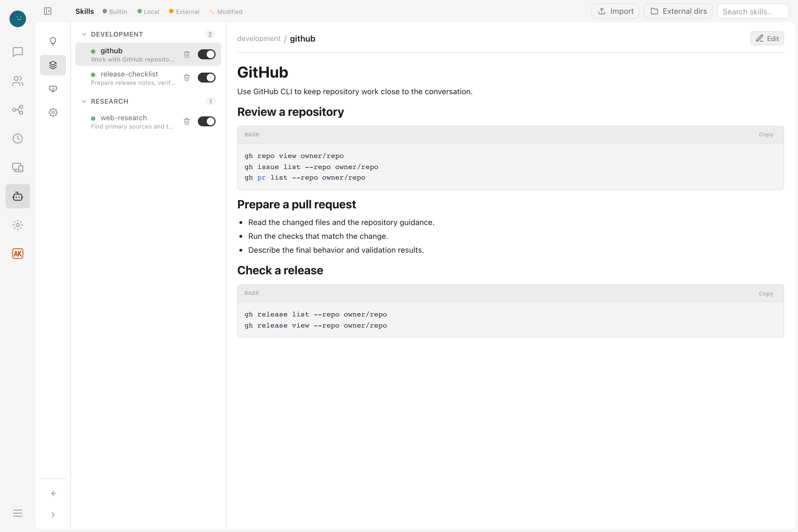Image resolution: width=798 pixels, height=532 pixels.
Task: Click the 'gh release view' command line
Action: click(x=316, y=325)
